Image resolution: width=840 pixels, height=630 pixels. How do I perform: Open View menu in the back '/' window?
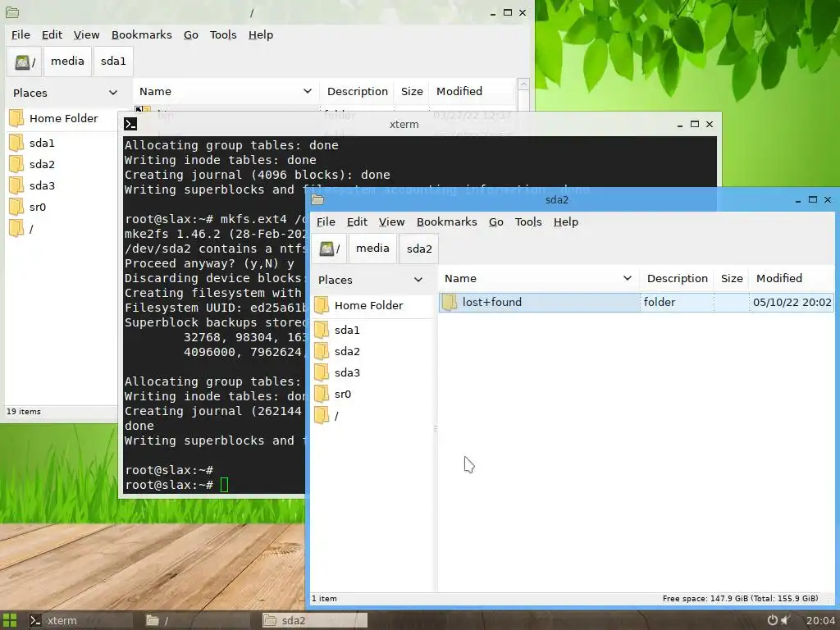point(86,34)
